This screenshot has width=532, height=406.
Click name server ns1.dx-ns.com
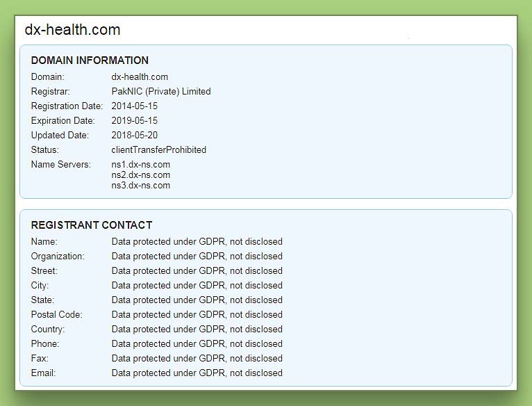pos(140,165)
